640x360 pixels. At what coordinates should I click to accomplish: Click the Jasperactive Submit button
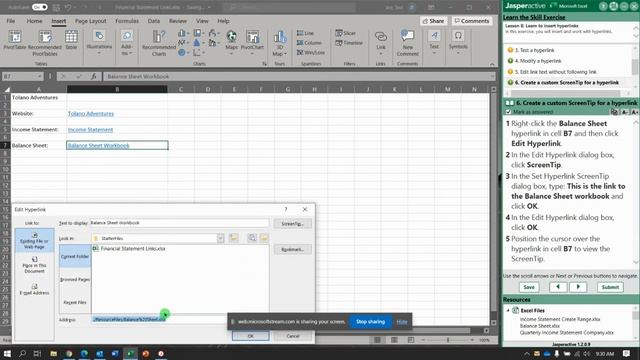[x=610, y=287]
